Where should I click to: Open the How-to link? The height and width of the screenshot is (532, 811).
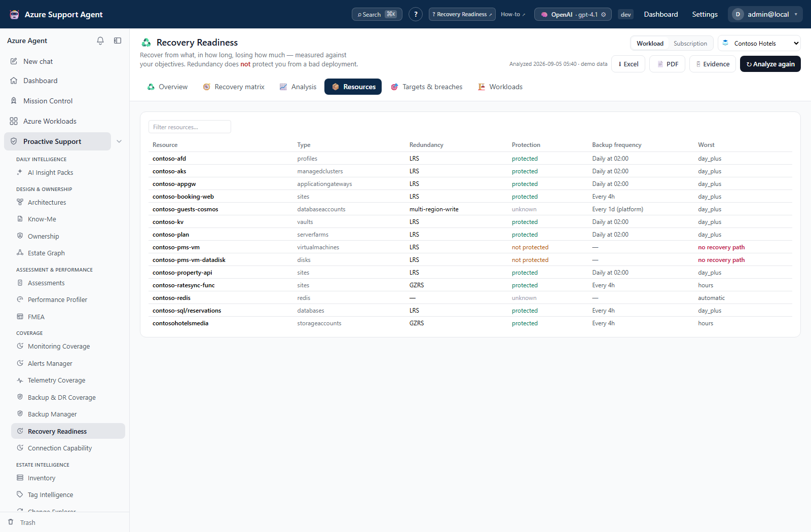coord(513,14)
